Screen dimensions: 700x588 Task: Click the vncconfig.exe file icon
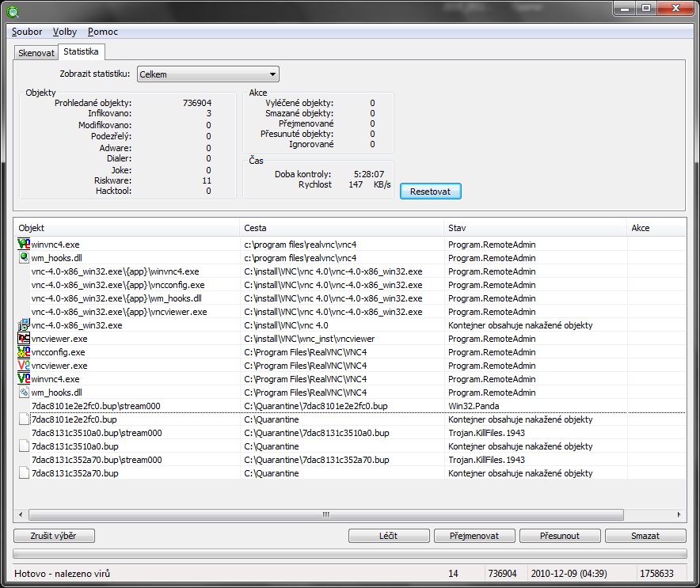pyautogui.click(x=24, y=352)
